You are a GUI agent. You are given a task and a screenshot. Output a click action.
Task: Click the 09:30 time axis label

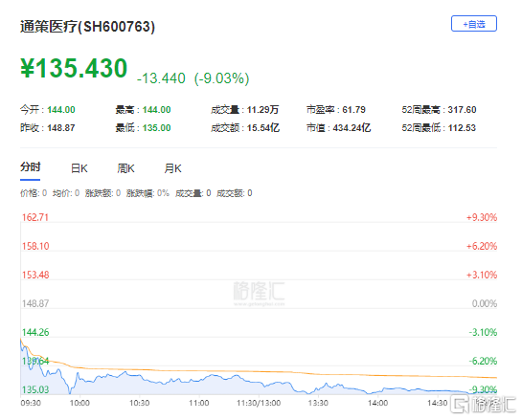pos(31,403)
